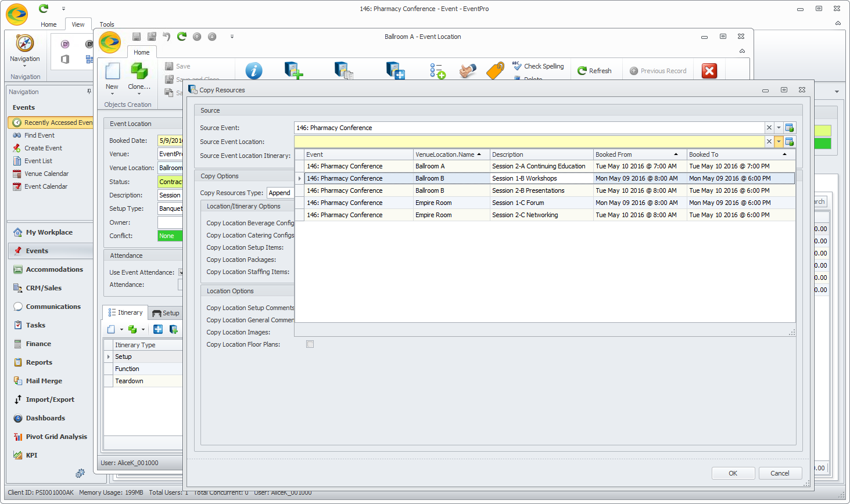Click the blue information icon in Event Location ribbon
This screenshot has height=504, width=850.
tap(254, 71)
